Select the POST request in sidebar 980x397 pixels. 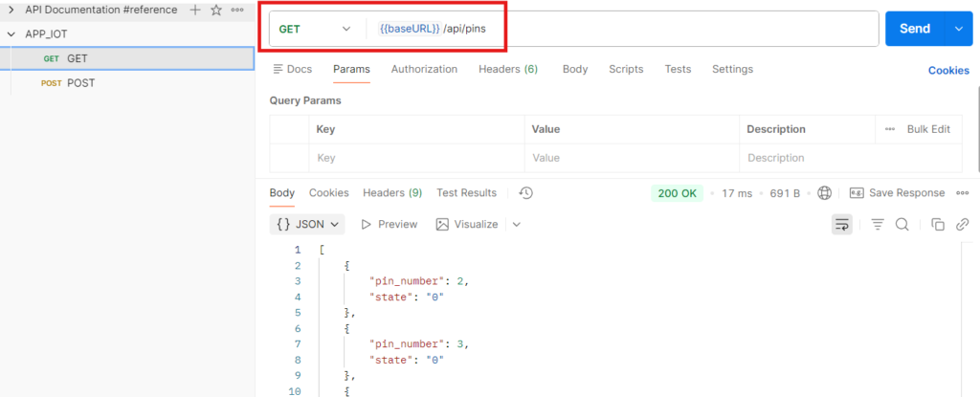point(80,83)
